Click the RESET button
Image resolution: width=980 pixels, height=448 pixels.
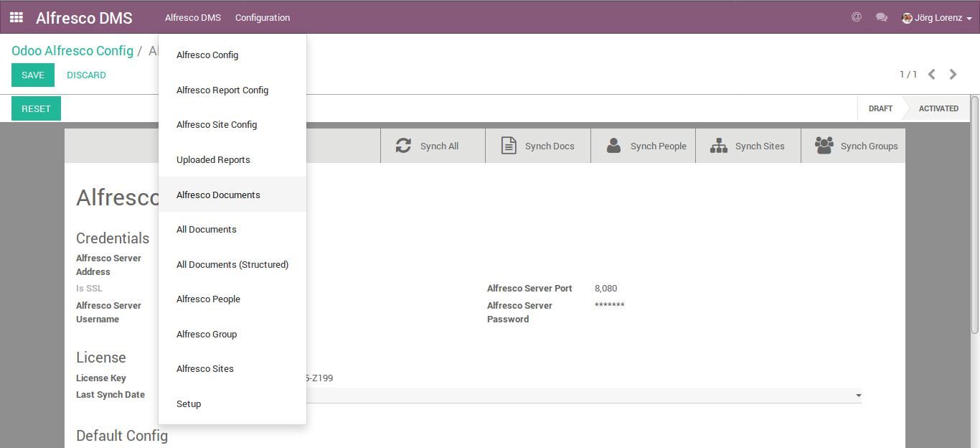coord(36,108)
